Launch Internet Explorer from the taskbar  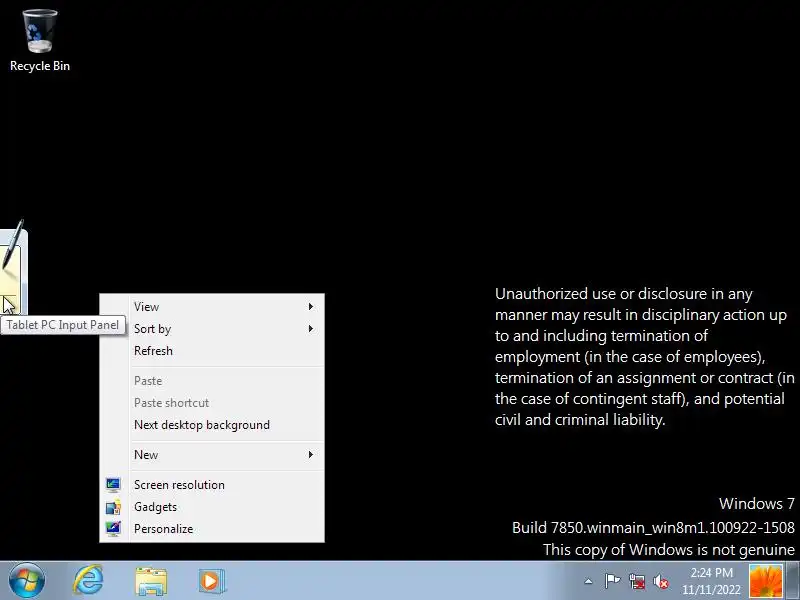[x=88, y=581]
